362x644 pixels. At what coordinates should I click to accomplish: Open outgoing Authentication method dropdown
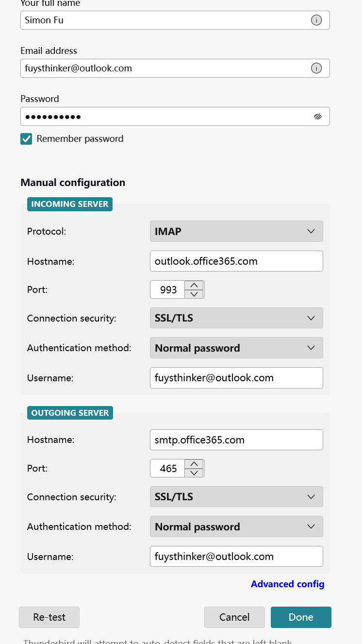coord(236,526)
